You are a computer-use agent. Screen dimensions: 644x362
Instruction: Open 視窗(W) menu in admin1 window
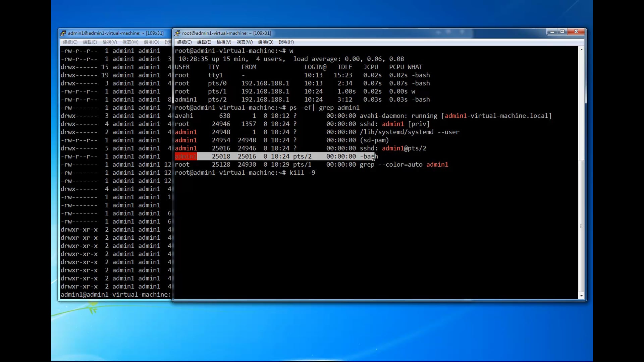[x=130, y=42]
